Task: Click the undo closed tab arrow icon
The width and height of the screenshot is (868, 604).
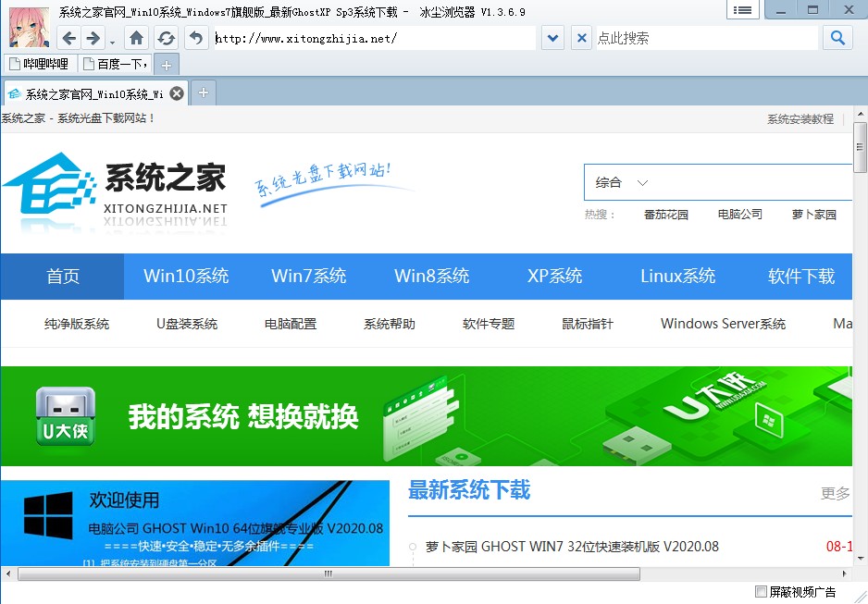Action: pyautogui.click(x=196, y=38)
